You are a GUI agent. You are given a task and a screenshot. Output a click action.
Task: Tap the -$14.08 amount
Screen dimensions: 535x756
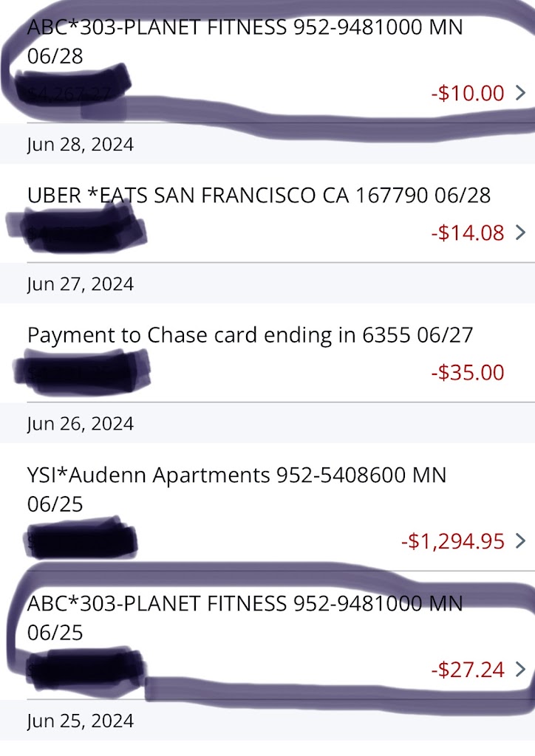click(468, 233)
